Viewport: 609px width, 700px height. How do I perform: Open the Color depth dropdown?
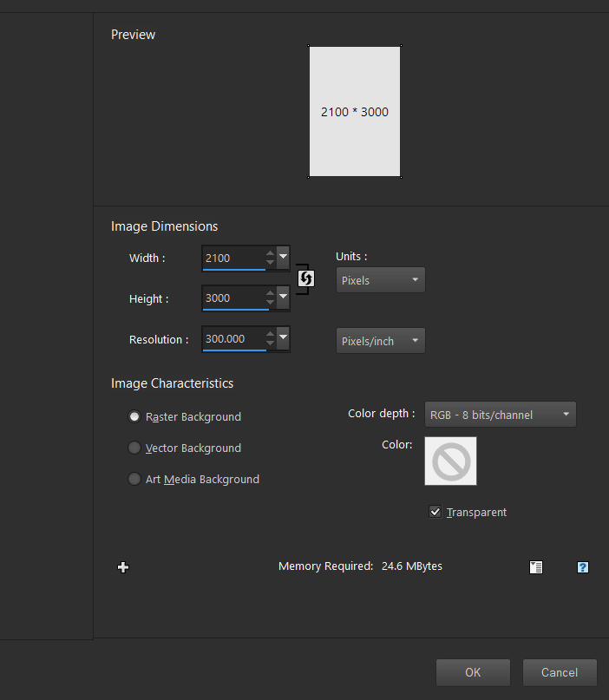point(500,415)
